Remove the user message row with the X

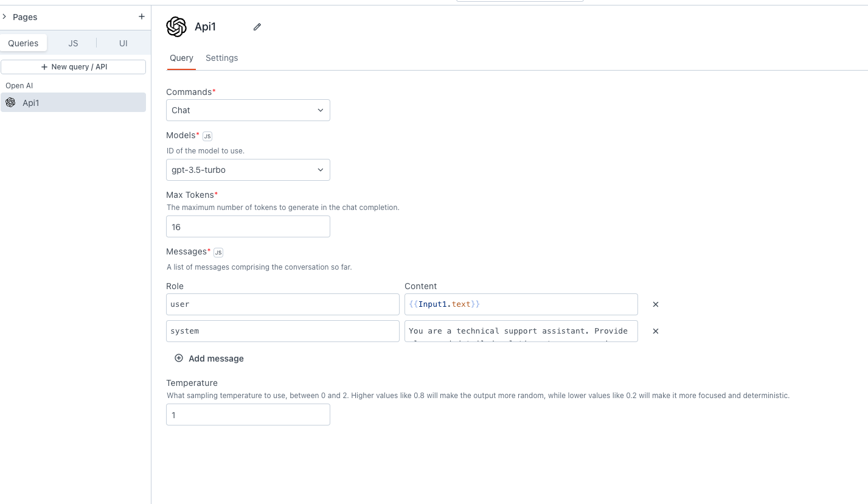(x=655, y=304)
